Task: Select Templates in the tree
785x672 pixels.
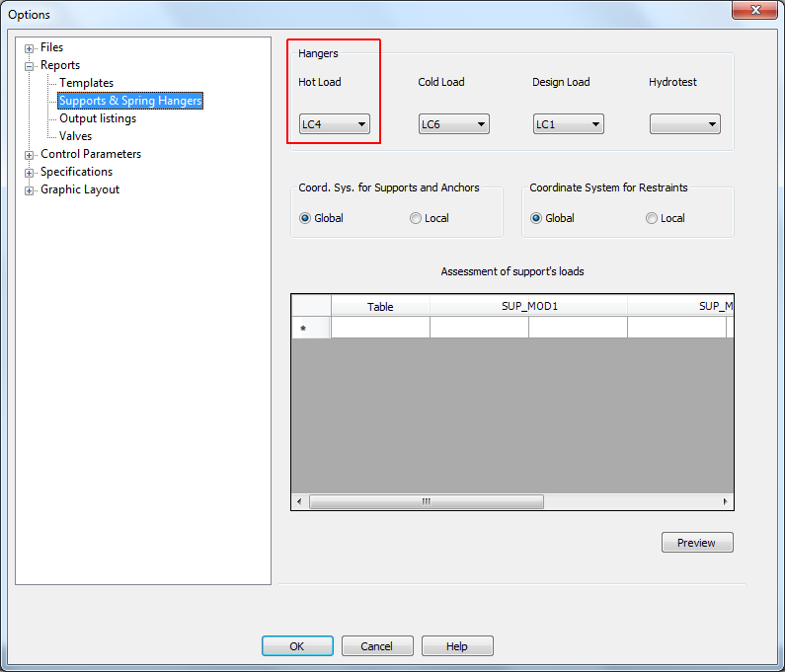Action: pos(86,83)
